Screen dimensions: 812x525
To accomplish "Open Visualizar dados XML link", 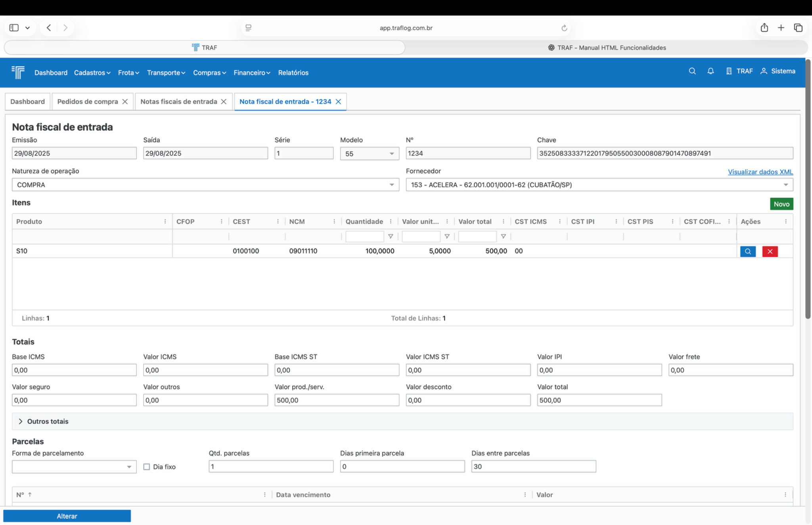I will (x=760, y=172).
